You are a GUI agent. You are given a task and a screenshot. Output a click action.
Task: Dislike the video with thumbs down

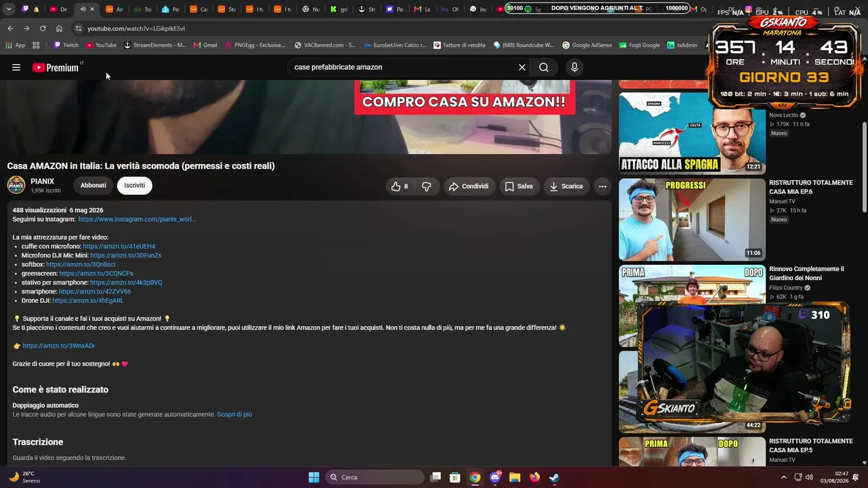(427, 186)
